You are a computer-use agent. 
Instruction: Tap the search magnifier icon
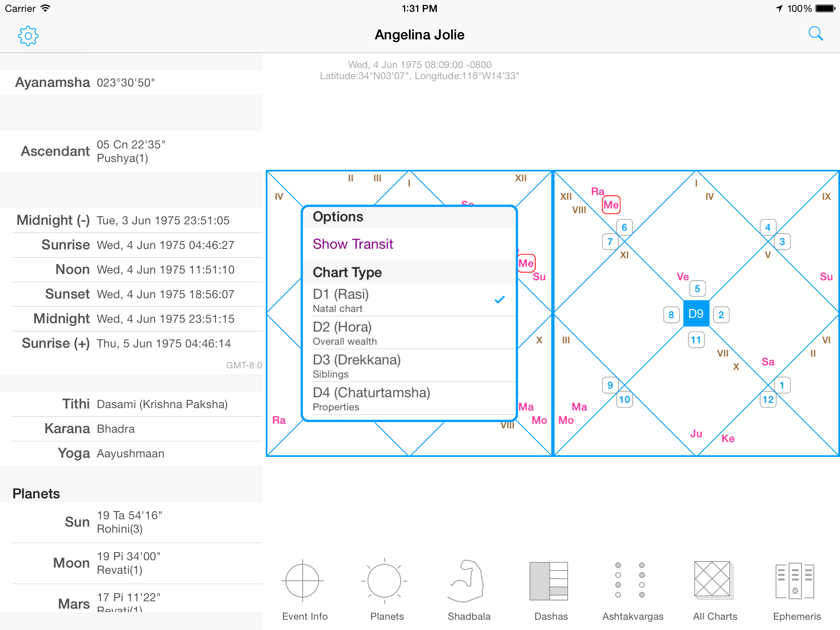[x=816, y=34]
